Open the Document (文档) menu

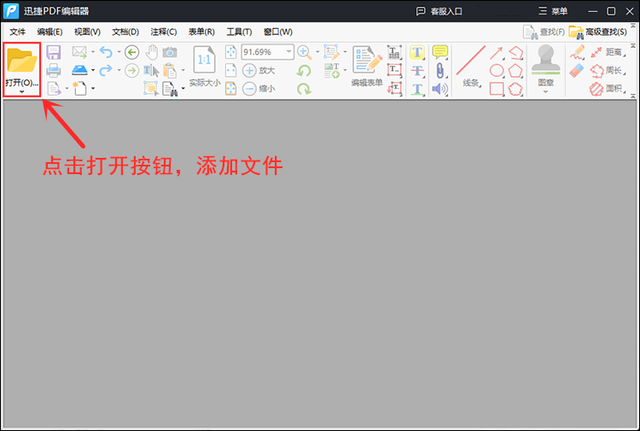tap(126, 32)
